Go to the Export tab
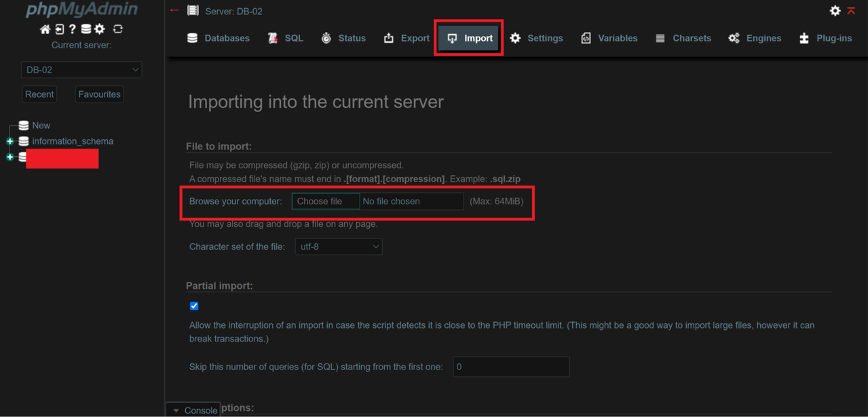 pos(407,38)
